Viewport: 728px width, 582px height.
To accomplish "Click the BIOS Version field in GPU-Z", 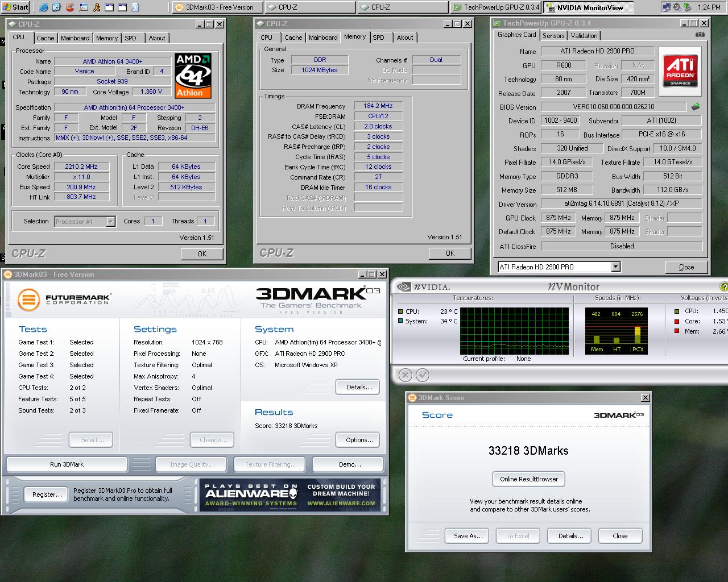I will click(x=613, y=107).
